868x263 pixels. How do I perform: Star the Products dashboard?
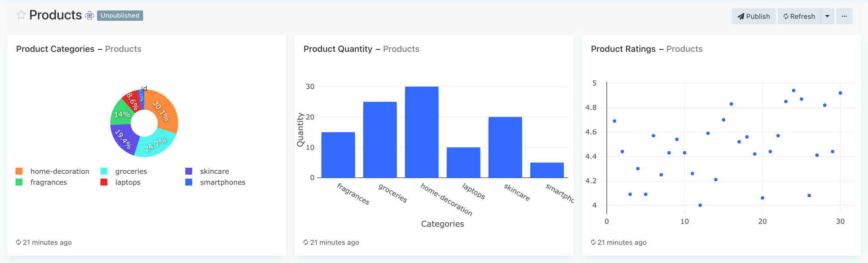(20, 15)
